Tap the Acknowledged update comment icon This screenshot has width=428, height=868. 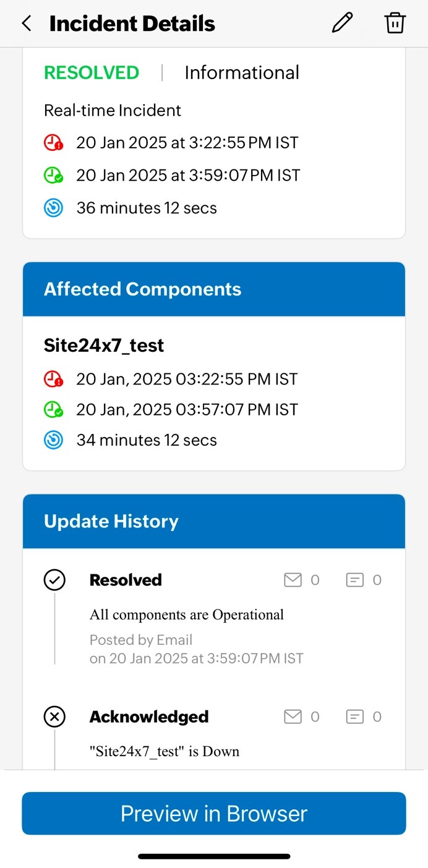tap(354, 717)
